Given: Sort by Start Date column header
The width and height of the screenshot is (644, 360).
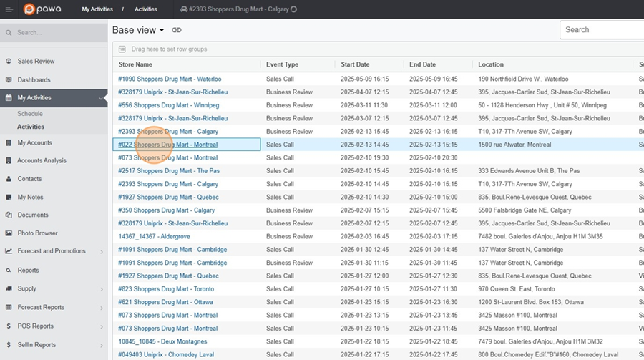Looking at the screenshot, I should (x=355, y=64).
